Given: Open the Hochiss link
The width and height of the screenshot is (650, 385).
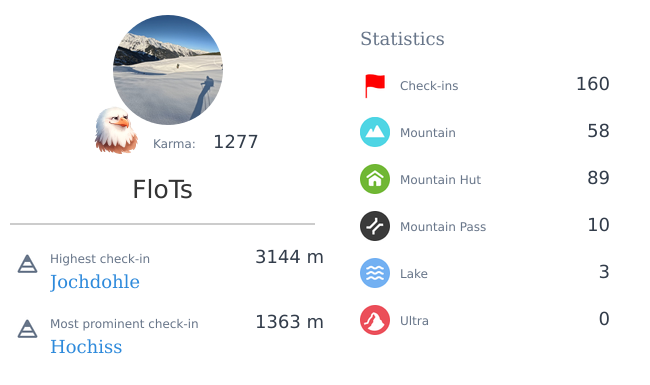Looking at the screenshot, I should pos(86,347).
